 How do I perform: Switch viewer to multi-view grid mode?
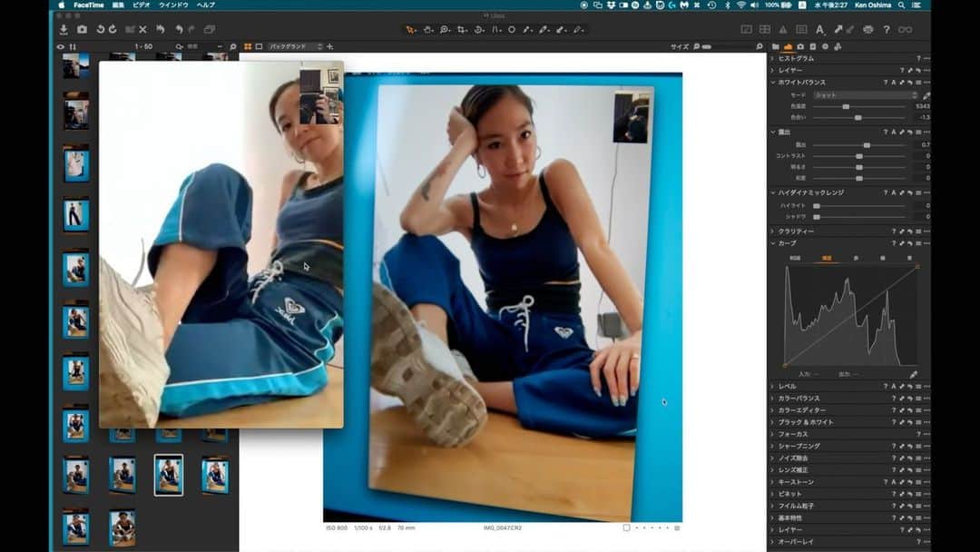click(248, 47)
